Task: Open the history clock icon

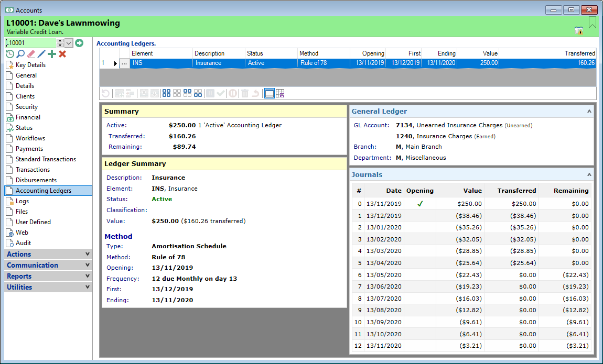Action: coord(9,54)
